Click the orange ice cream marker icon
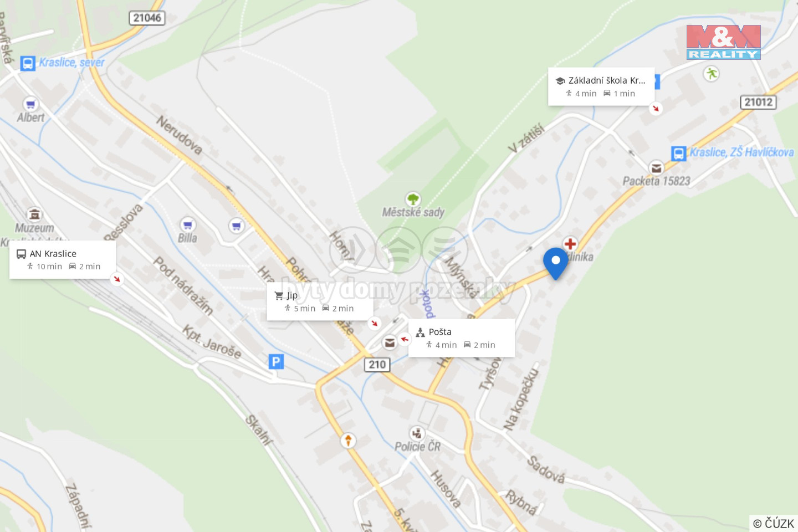This screenshot has height=532, width=798. point(348,441)
